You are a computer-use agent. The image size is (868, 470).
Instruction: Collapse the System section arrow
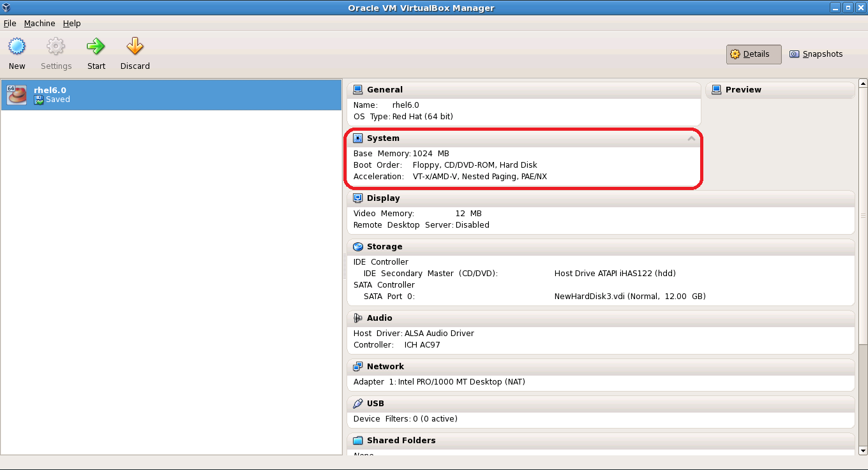pos(691,138)
